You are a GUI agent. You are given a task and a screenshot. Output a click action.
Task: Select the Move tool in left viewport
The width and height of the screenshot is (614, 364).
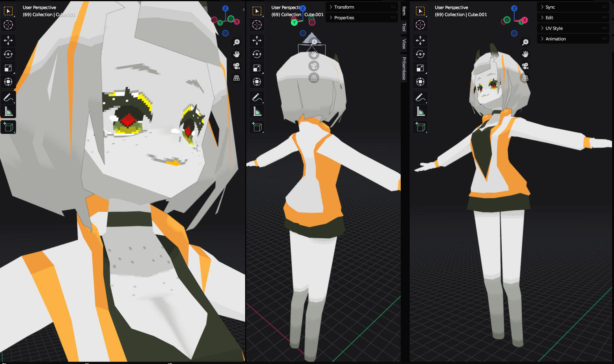[x=8, y=40]
